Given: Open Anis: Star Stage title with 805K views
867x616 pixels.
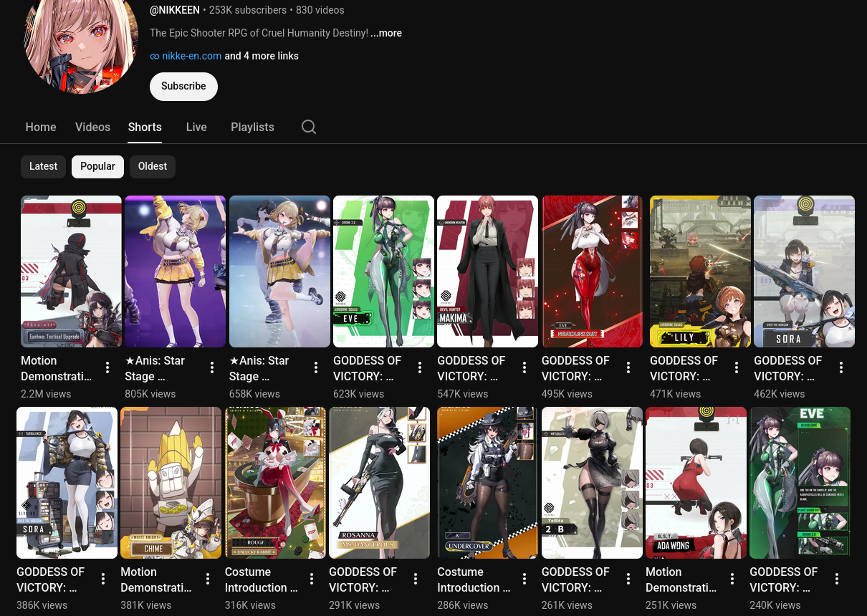Looking at the screenshot, I should pyautogui.click(x=155, y=368).
